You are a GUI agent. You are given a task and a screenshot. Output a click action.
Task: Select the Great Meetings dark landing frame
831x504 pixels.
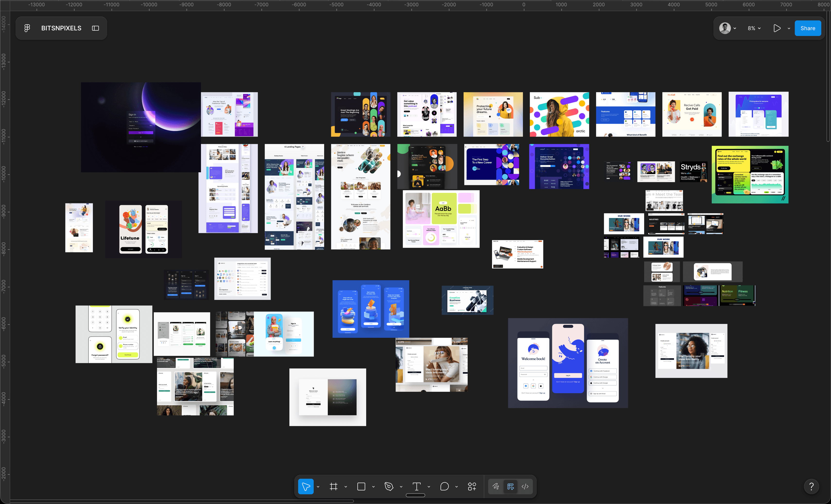point(361,114)
